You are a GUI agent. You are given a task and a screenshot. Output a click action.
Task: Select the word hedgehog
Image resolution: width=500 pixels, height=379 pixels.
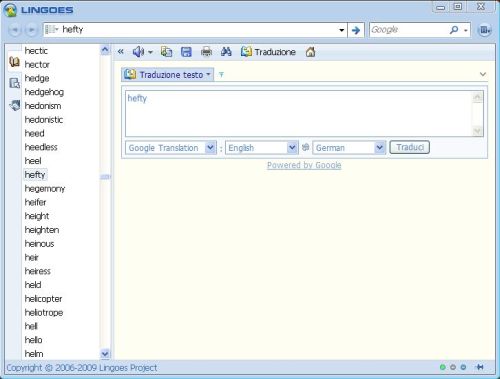tap(44, 92)
